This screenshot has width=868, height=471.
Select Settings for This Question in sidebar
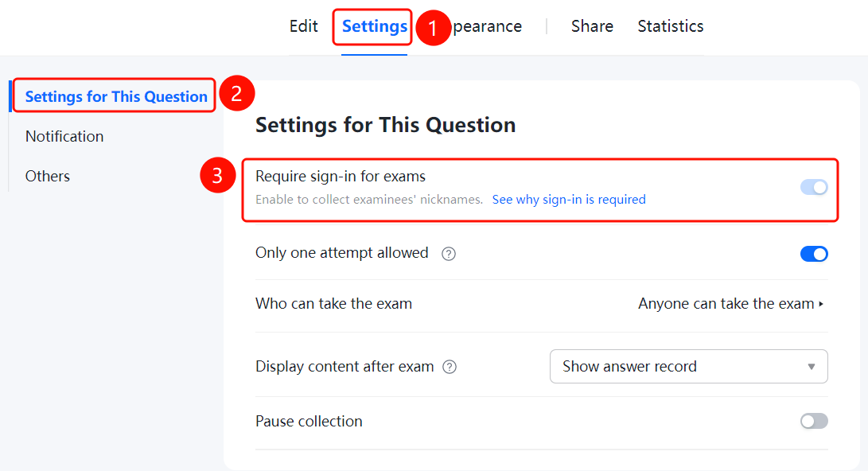pos(116,96)
